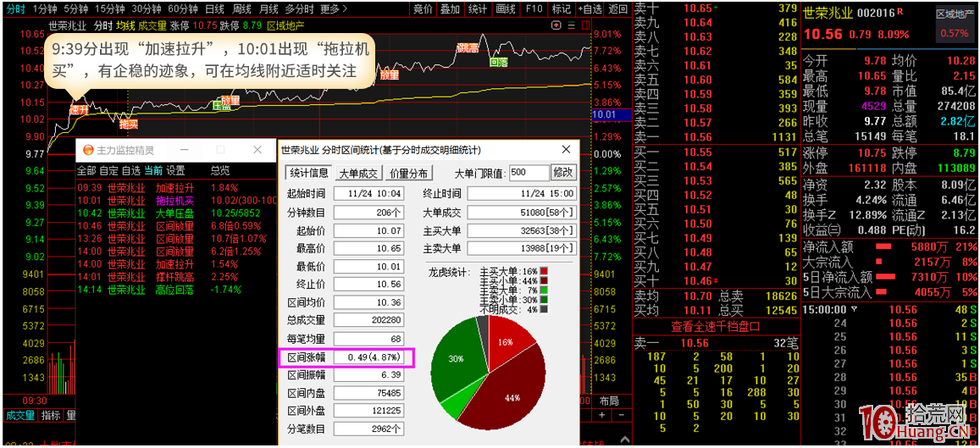Select 自定 filter in 主力监控精灵
The width and height of the screenshot is (980, 448).
[x=108, y=170]
